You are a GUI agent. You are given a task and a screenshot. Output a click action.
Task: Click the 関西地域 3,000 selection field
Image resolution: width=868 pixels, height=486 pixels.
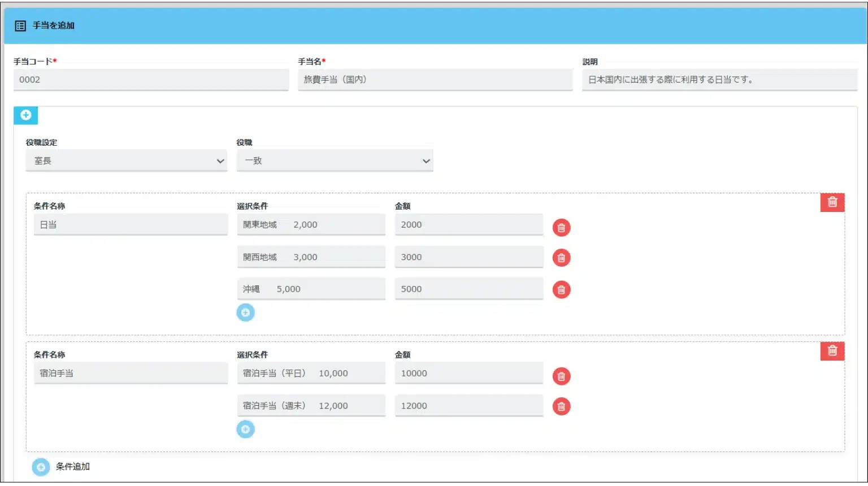click(311, 257)
